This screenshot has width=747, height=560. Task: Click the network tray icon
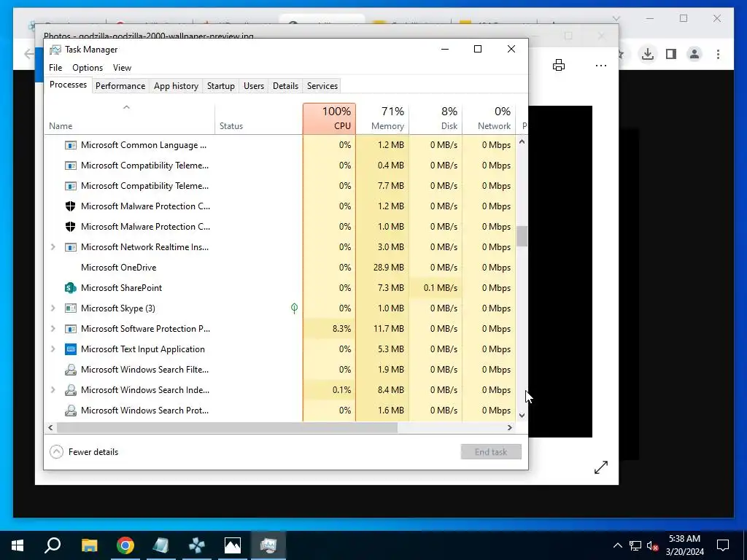coord(635,545)
